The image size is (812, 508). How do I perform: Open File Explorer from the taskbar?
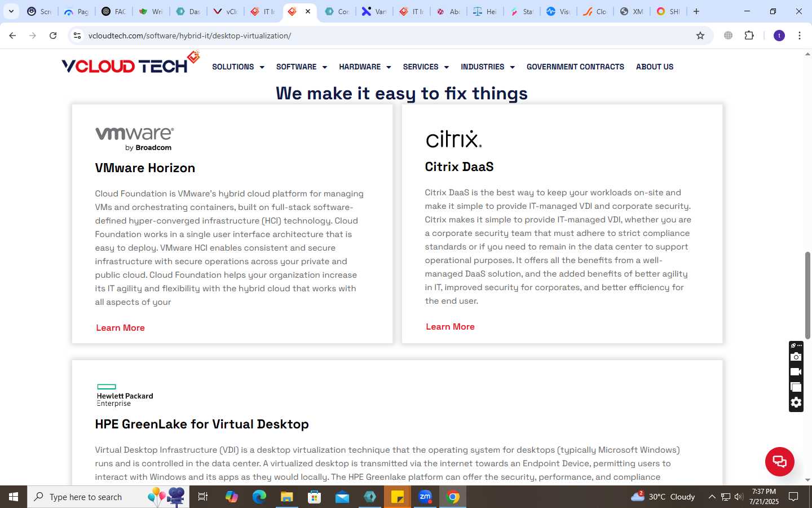pos(287,497)
